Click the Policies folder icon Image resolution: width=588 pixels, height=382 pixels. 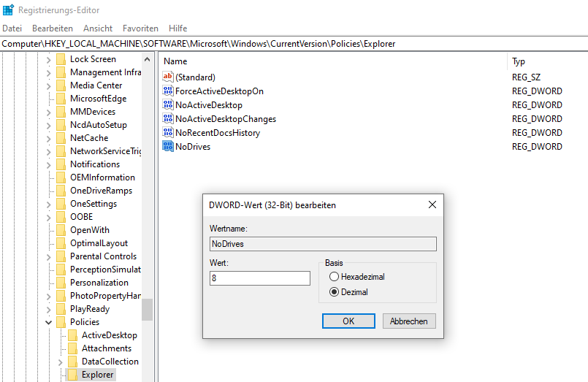(x=61, y=322)
